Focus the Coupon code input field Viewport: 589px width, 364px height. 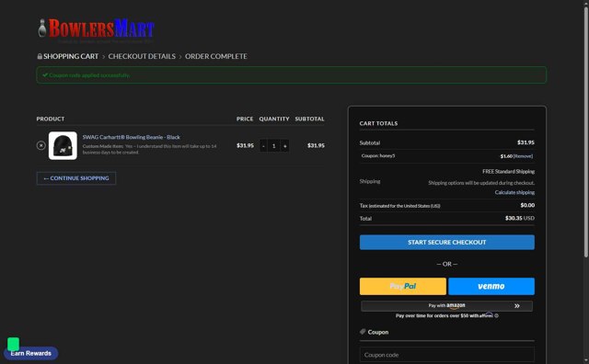click(x=446, y=355)
